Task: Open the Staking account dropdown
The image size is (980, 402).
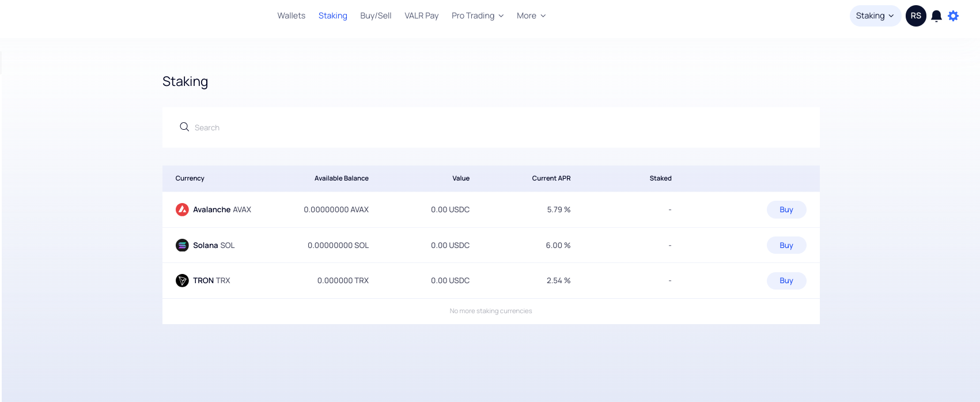Action: click(x=875, y=16)
